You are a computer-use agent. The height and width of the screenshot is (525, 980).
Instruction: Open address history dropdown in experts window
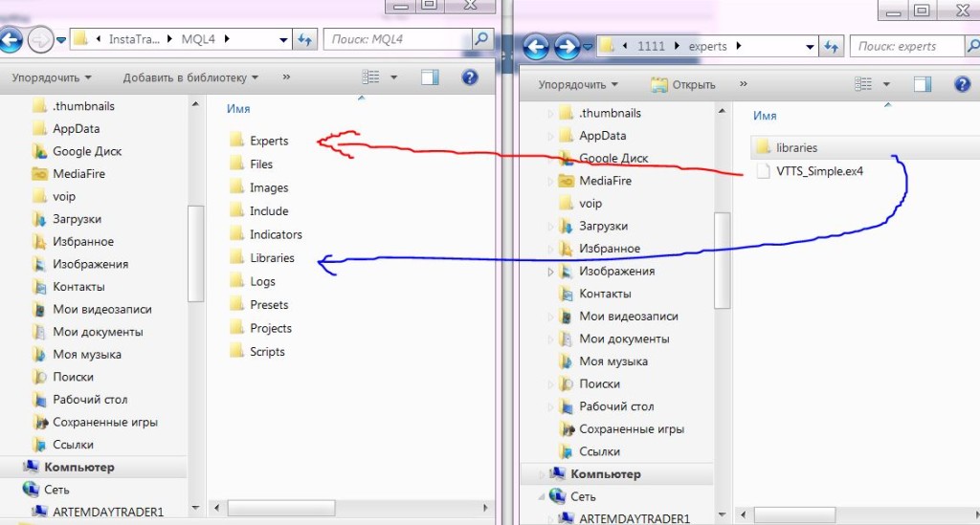(810, 47)
